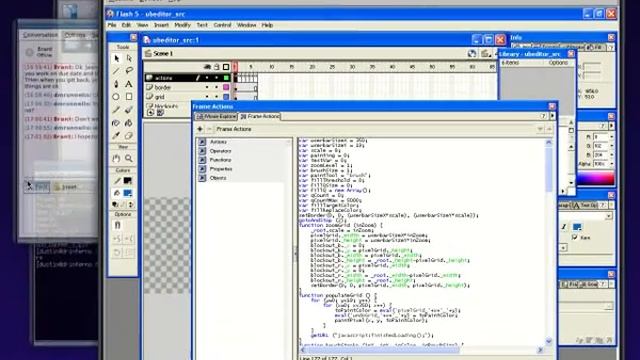640x360 pixels.
Task: Click the Conversation tab in chat window
Action: coord(40,35)
